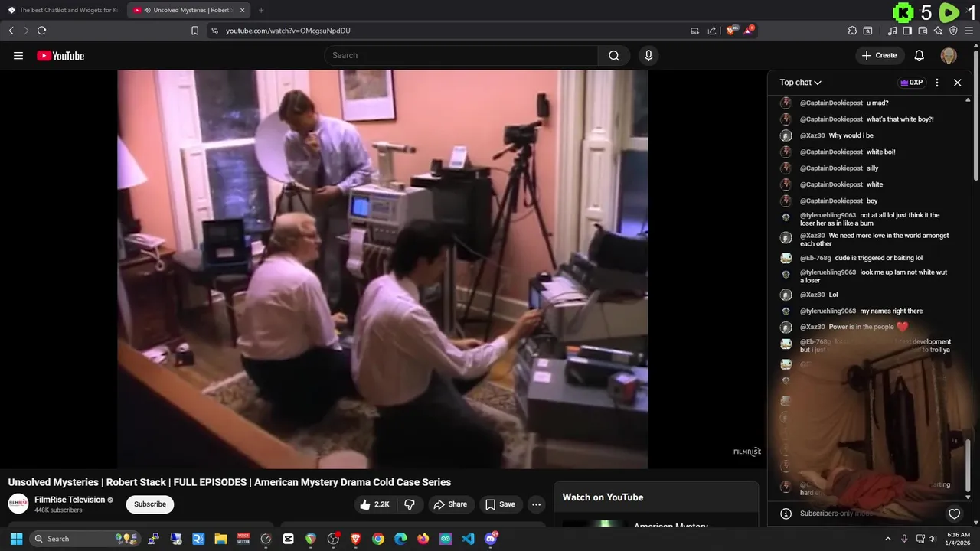This screenshot has width=980, height=551.
Task: Click the address bar URL
Action: click(x=288, y=31)
